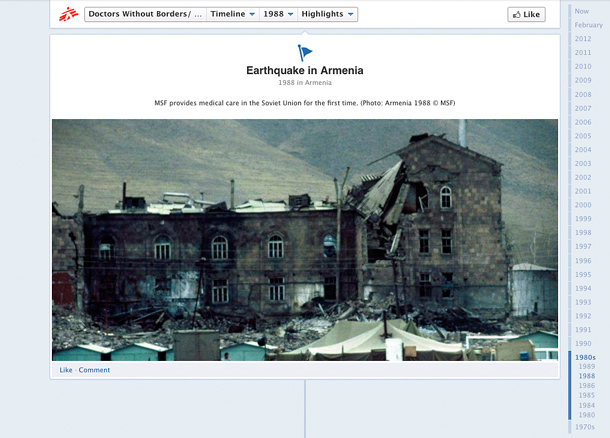The image size is (610, 438).
Task: Select the 1980s decade in the timeline
Action: click(585, 356)
